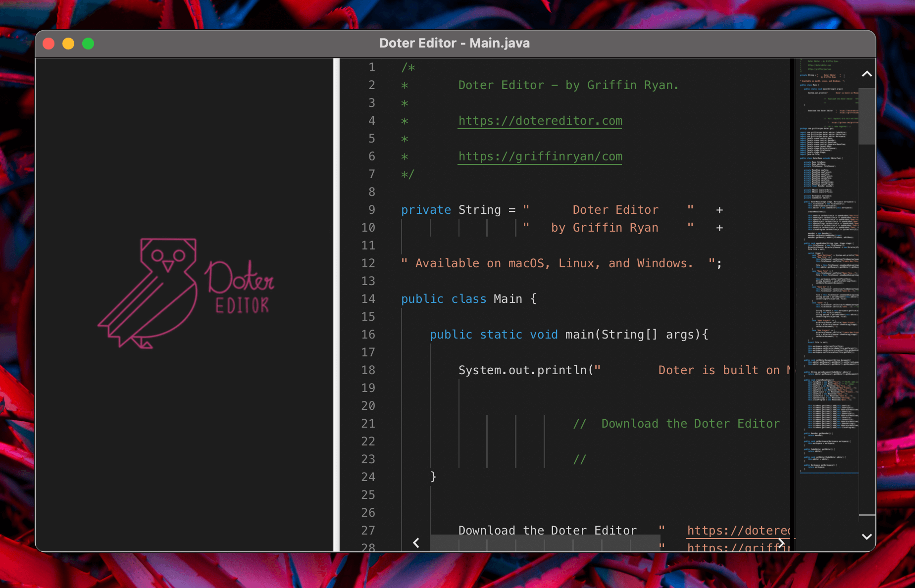The width and height of the screenshot is (915, 588).
Task: Click 'public class' text on line 14
Action: pos(444,299)
